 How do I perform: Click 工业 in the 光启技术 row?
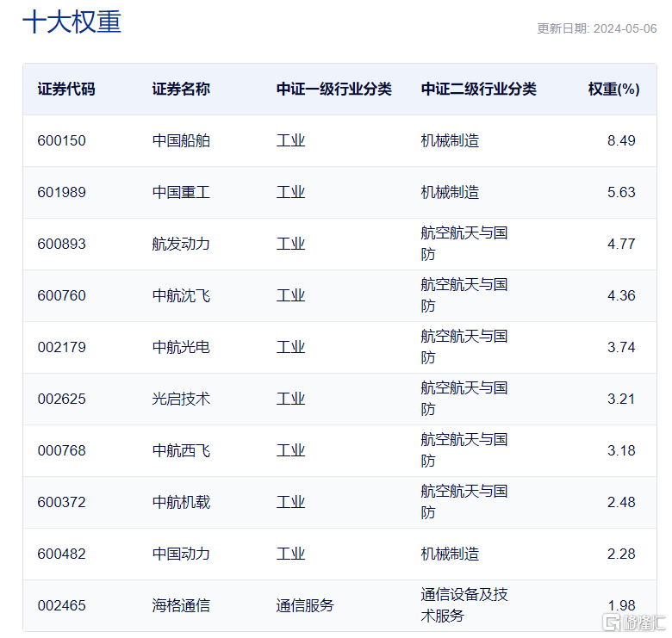[x=290, y=399]
